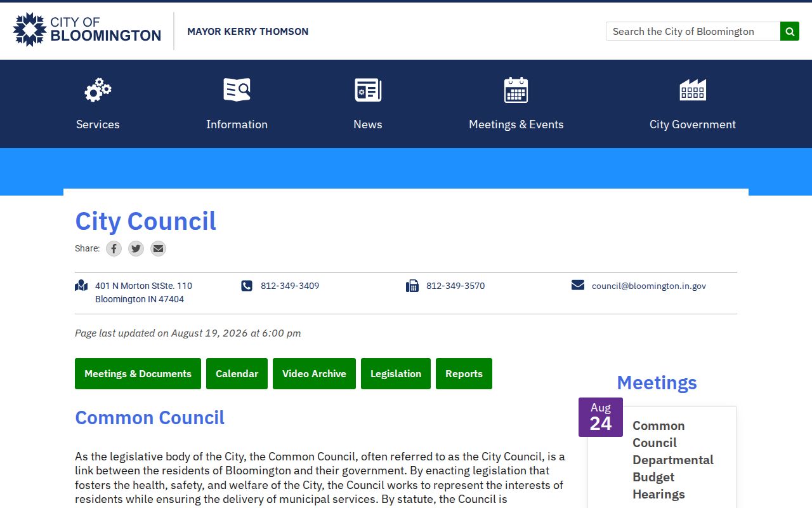Click the City Council page heading
Screen dimensions: 812x508
145,221
